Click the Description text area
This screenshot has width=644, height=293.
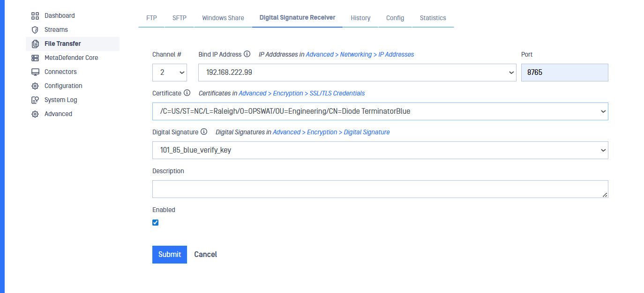click(380, 189)
